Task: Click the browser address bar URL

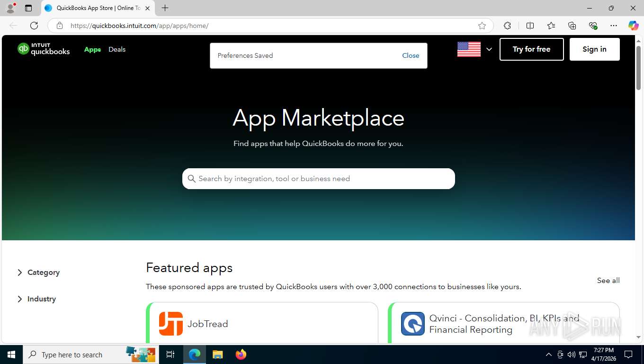Action: tap(139, 26)
